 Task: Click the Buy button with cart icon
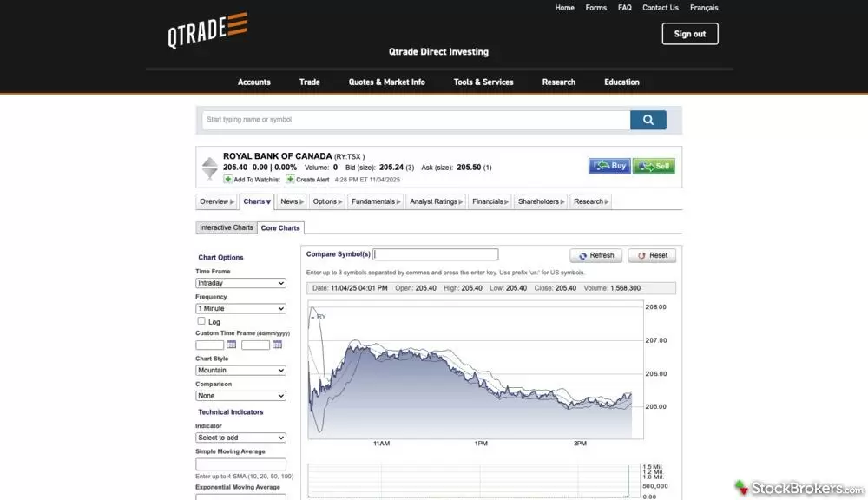[x=608, y=165]
